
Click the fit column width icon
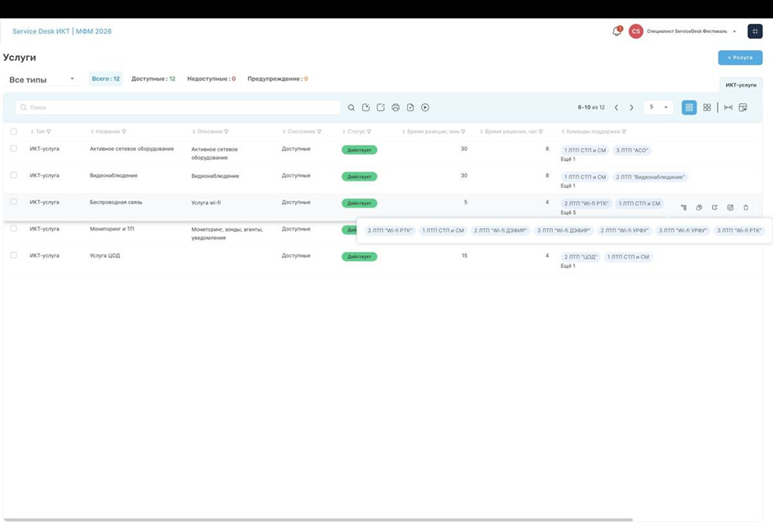pos(728,107)
